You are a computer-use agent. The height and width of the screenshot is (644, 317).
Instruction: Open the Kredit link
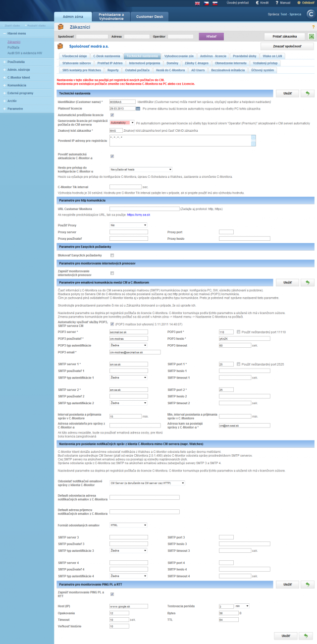pyautogui.click(x=263, y=3)
